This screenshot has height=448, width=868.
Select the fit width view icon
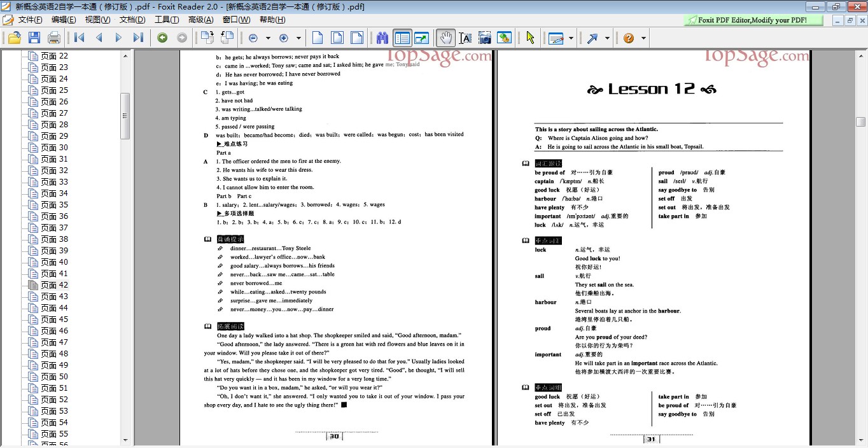[357, 38]
